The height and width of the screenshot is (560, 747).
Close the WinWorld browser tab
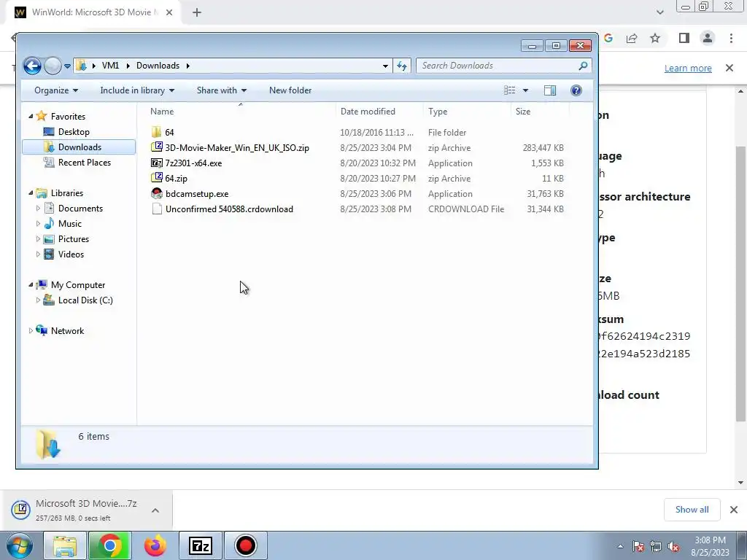click(x=169, y=12)
